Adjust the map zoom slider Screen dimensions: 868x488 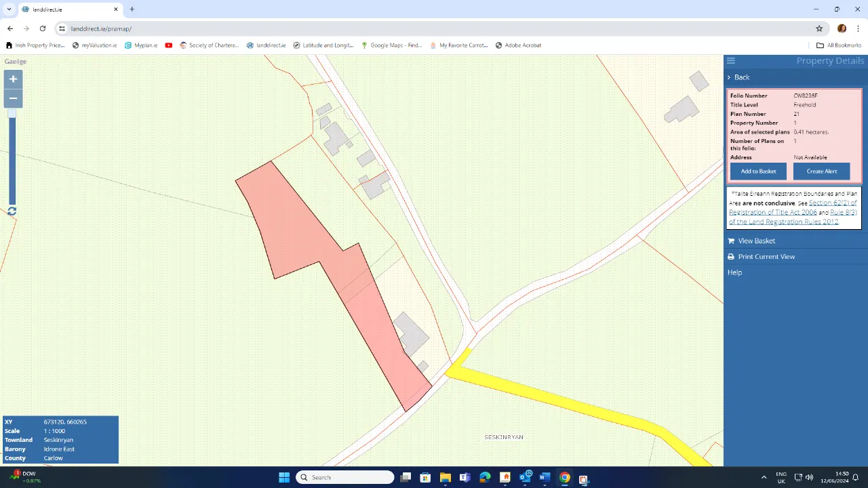pos(12,114)
